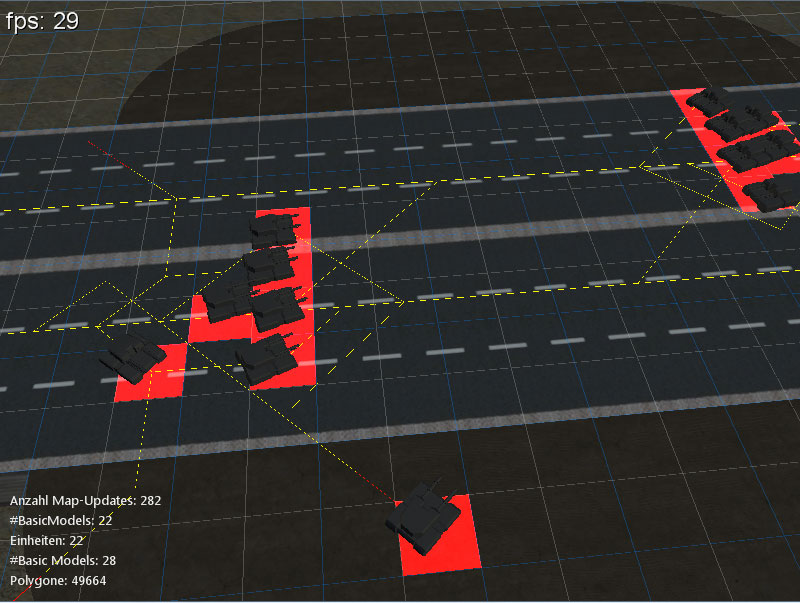Select the second tank from top in center group
The width and height of the screenshot is (800, 603).
pos(268,265)
